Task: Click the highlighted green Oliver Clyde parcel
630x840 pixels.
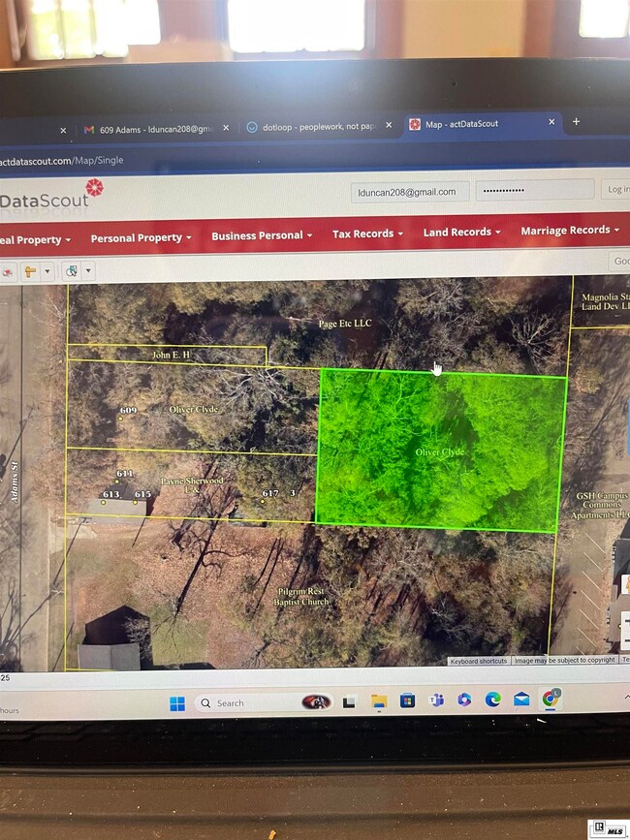Action: [x=440, y=451]
